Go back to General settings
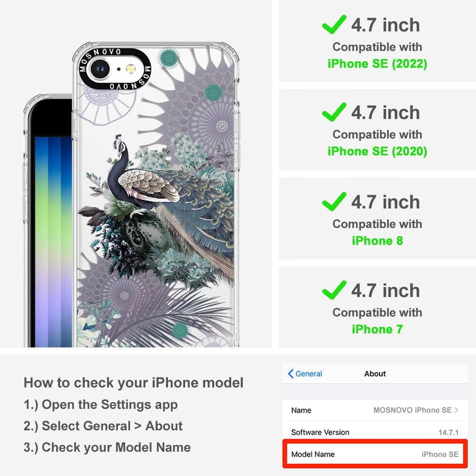Screen dimensions: 476x476 [305, 374]
